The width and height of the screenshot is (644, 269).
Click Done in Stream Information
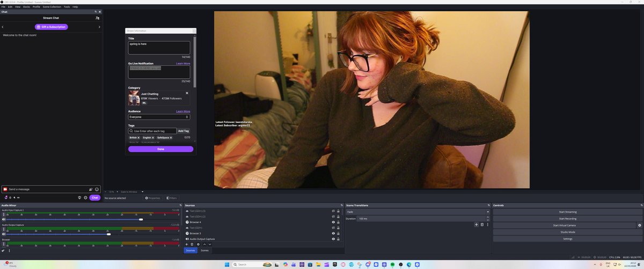(x=160, y=149)
